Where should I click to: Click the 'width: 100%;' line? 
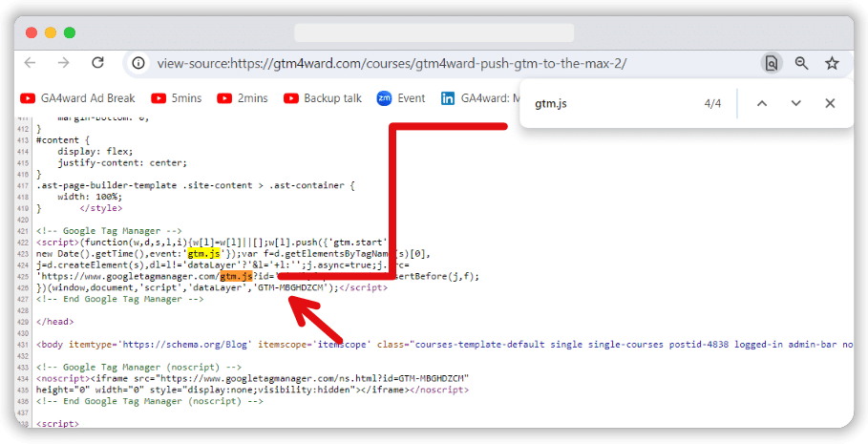coord(90,197)
